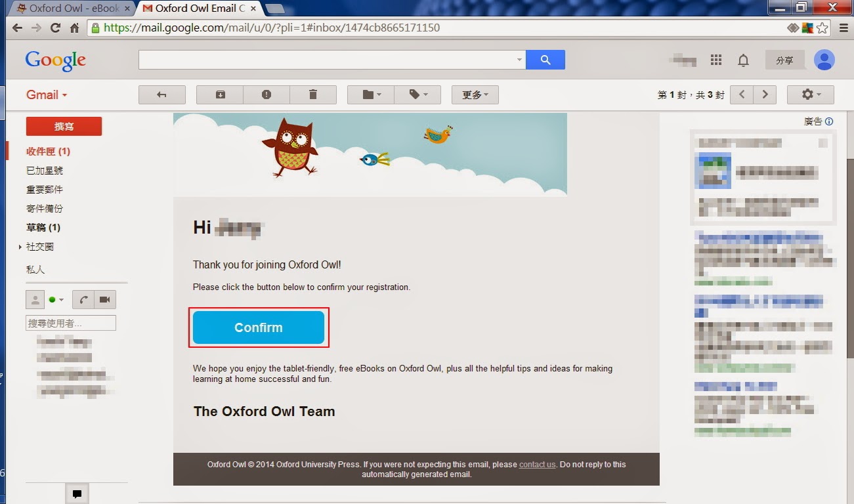
Task: Start a video call via camera icon
Action: [104, 299]
